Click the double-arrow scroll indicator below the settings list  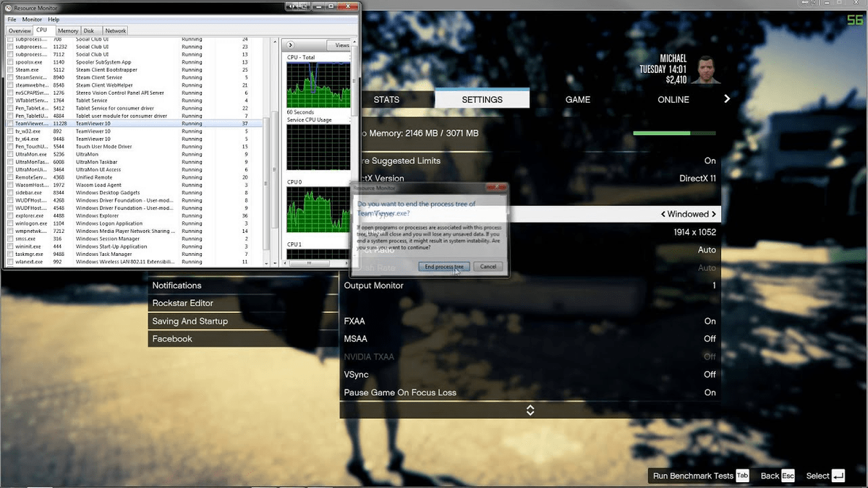[530, 410]
